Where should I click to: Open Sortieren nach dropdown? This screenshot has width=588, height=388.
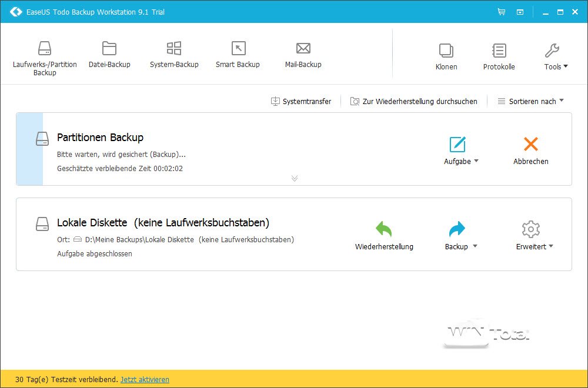[530, 101]
